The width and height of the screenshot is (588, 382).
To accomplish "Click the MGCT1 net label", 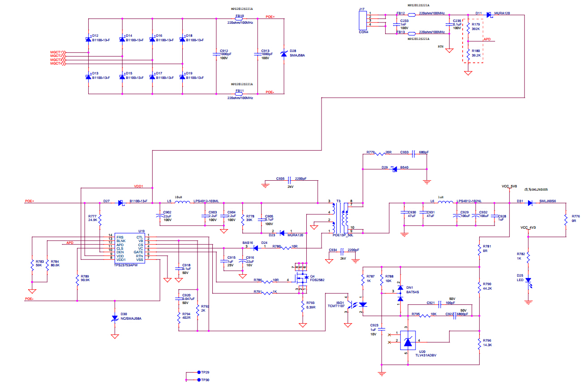I will click(x=57, y=52).
